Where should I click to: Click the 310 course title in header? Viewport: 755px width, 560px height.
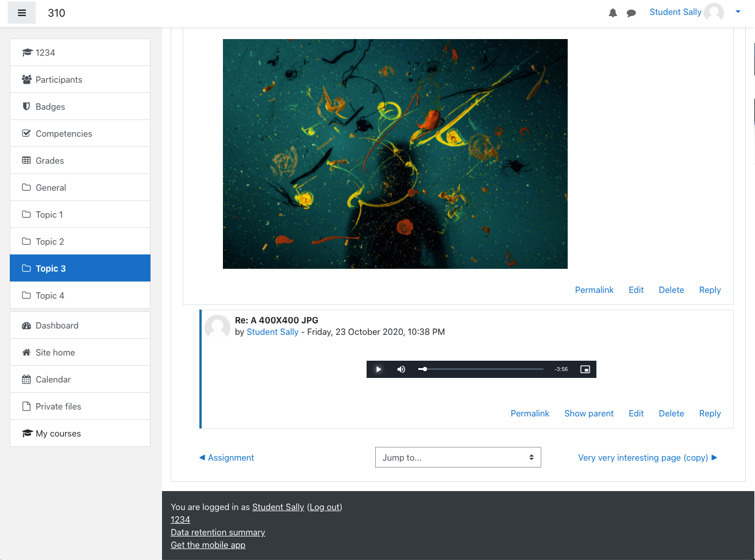tap(56, 13)
